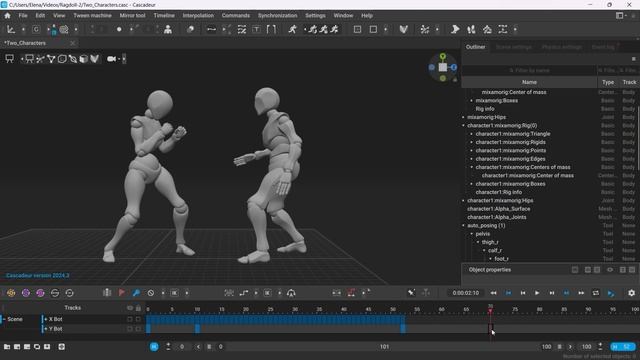The image size is (640, 360).
Task: Click the running figure icon in toolbar
Action: click(292, 29)
